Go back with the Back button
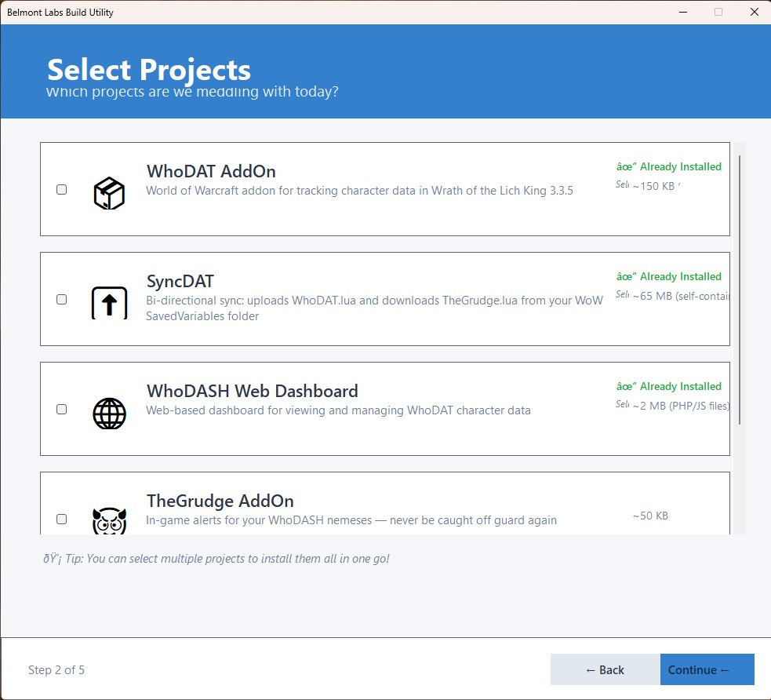Screen dimensions: 771x700 click(x=605, y=669)
